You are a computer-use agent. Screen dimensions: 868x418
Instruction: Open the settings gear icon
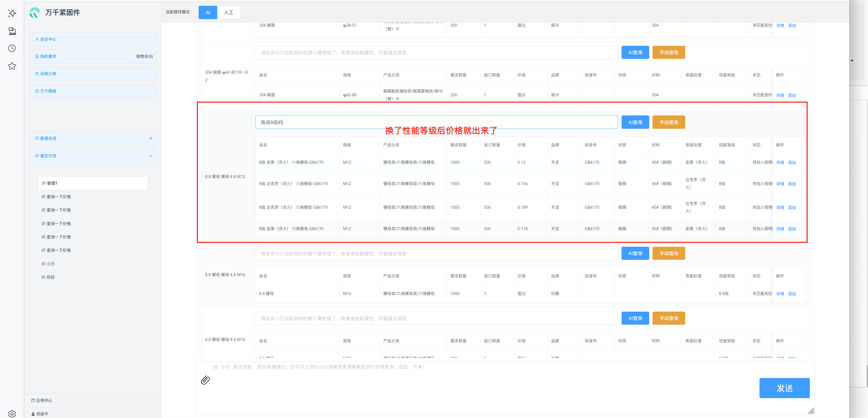click(x=12, y=414)
